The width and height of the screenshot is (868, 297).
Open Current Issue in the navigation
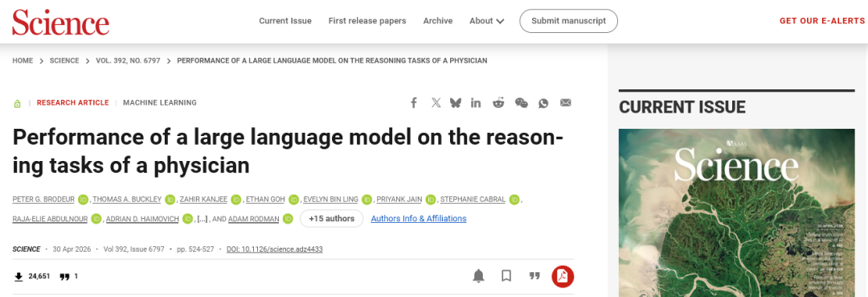pyautogui.click(x=285, y=21)
